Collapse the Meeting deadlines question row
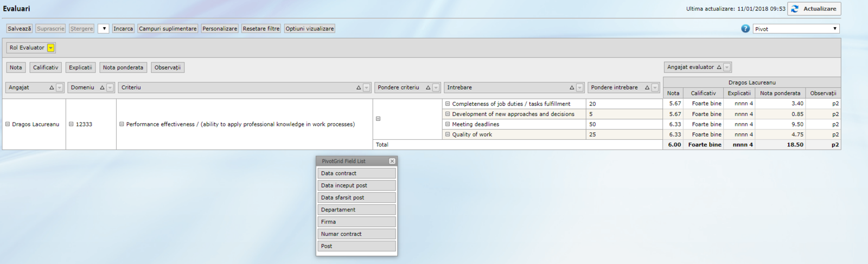This screenshot has height=264, width=868. point(448,124)
